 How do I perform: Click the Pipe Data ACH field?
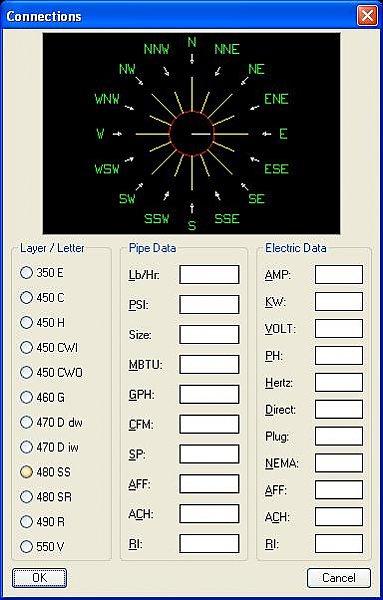click(x=209, y=514)
